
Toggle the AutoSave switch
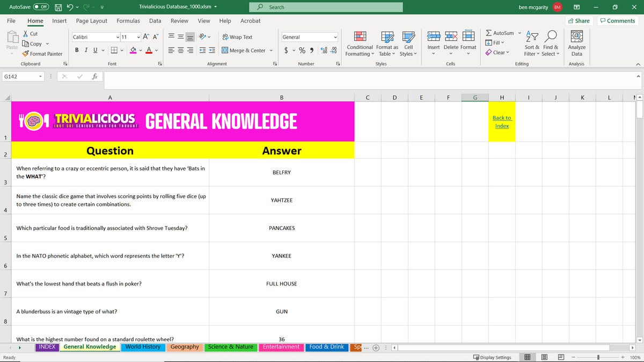pos(41,7)
